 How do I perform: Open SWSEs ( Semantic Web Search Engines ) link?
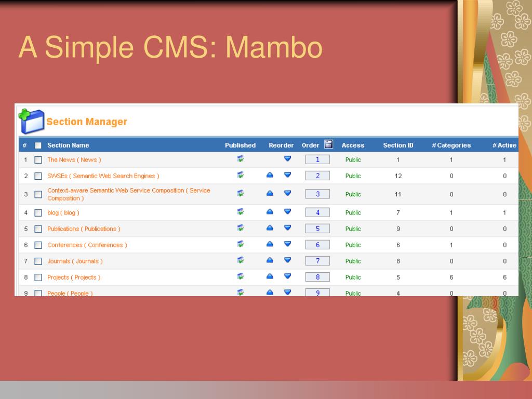tap(103, 176)
